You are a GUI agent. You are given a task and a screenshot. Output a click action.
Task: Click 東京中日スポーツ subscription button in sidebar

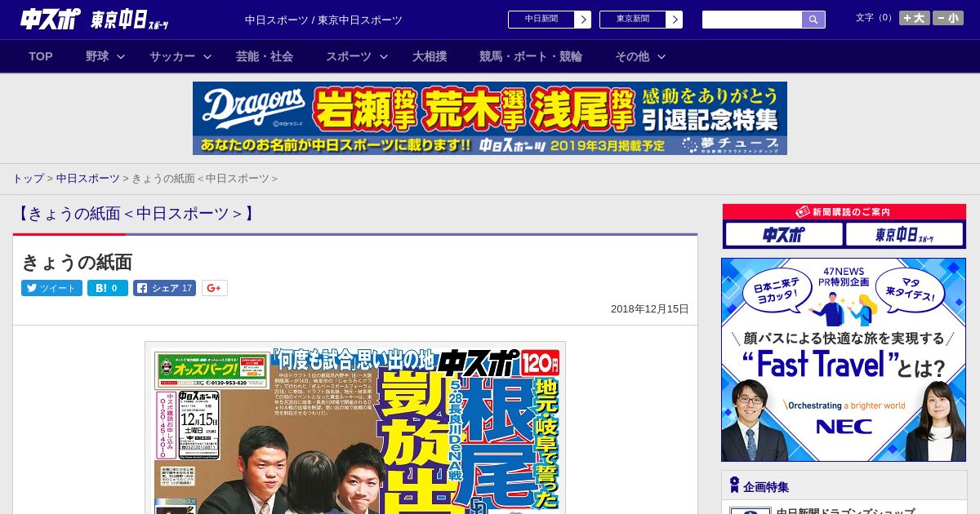pyautogui.click(x=904, y=235)
